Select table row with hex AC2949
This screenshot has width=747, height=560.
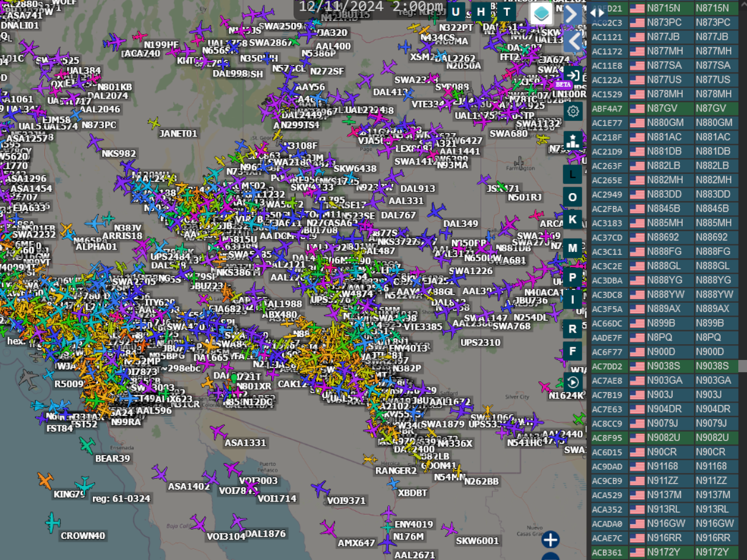(665, 194)
